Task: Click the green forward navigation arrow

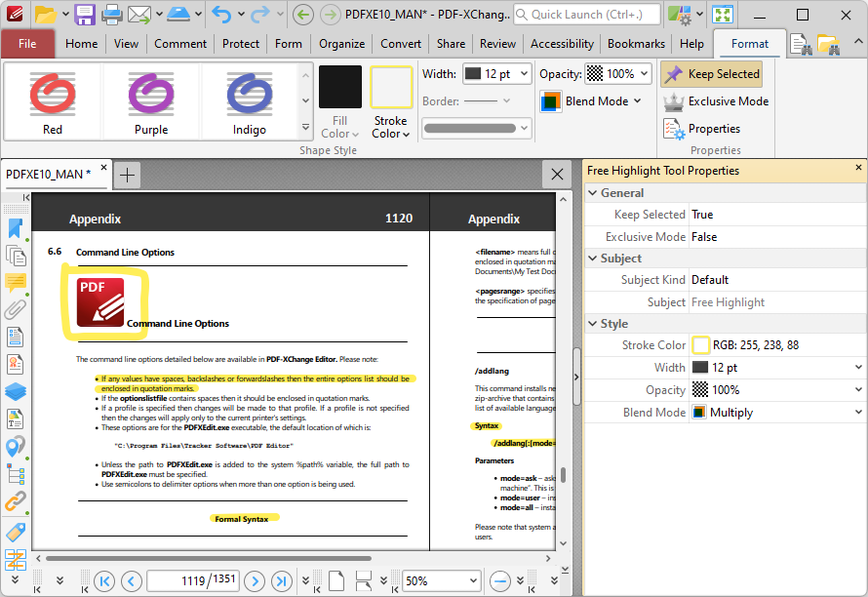Action: 330,15
